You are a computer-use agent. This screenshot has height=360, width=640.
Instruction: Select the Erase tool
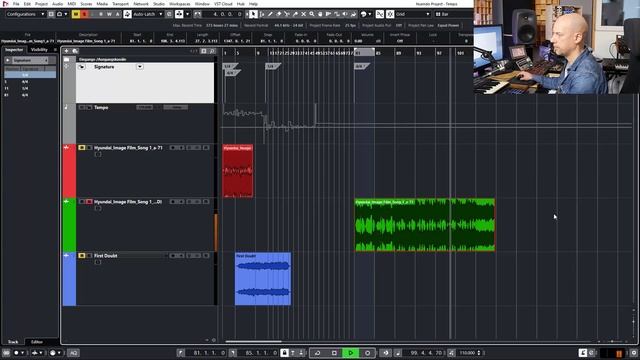tap(279, 14)
